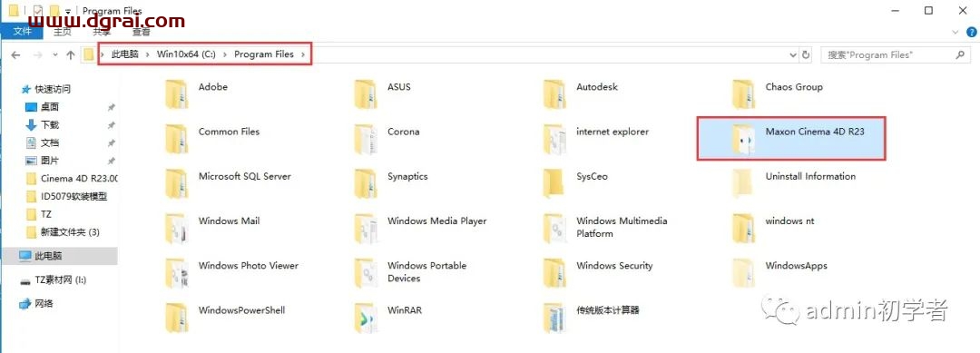Select the SysCeo folder icon

point(554,183)
